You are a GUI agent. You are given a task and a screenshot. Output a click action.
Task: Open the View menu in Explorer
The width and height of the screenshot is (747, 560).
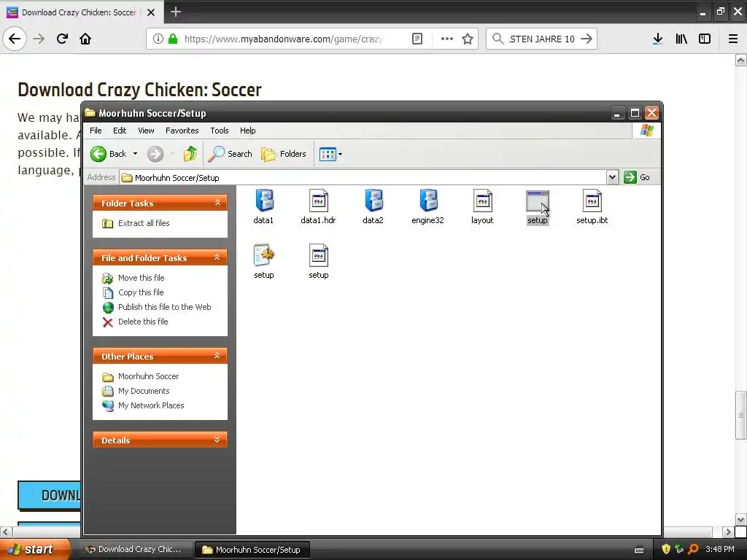(146, 131)
